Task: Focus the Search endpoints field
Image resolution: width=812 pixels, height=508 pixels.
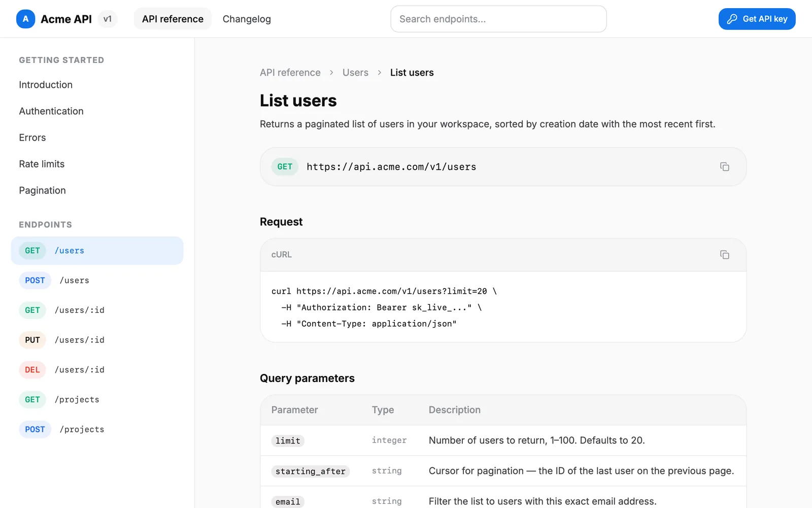Action: 498,19
